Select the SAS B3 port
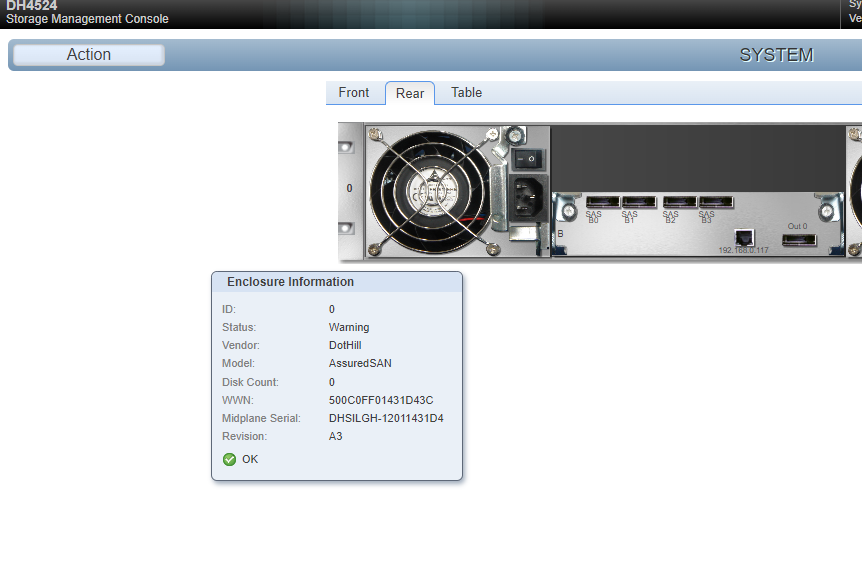 pyautogui.click(x=715, y=201)
